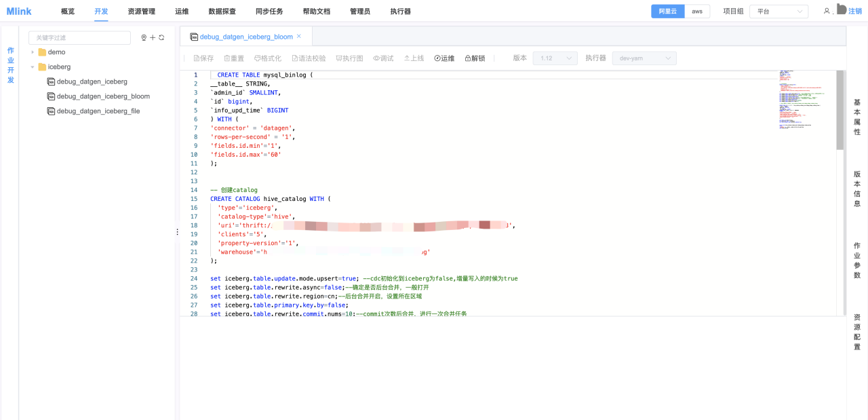The height and width of the screenshot is (420, 868).
Task: Publish the job with 上线
Action: [414, 58]
